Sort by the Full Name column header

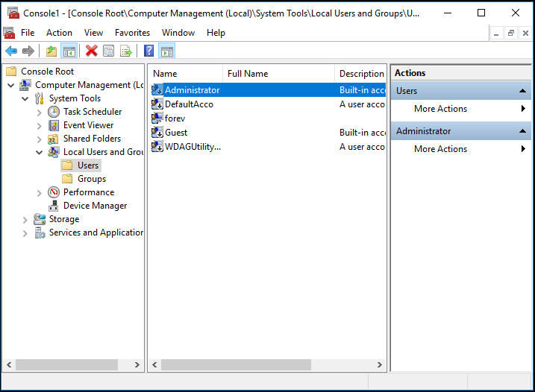coord(279,74)
